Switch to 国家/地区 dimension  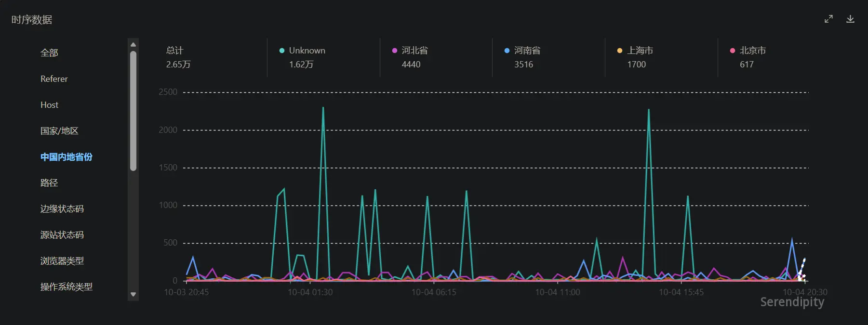click(x=59, y=131)
